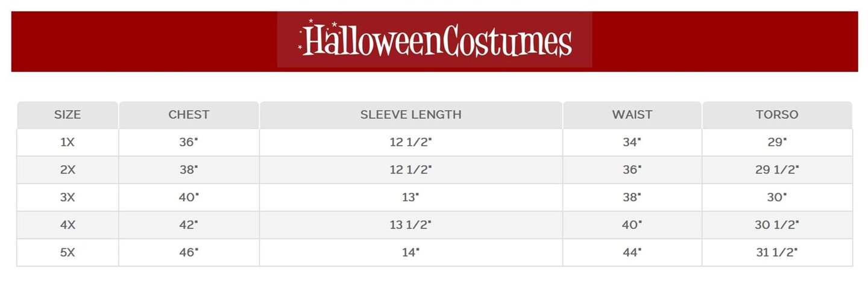
Task: Click the HalloweenCostumes logo
Action: [x=435, y=40]
